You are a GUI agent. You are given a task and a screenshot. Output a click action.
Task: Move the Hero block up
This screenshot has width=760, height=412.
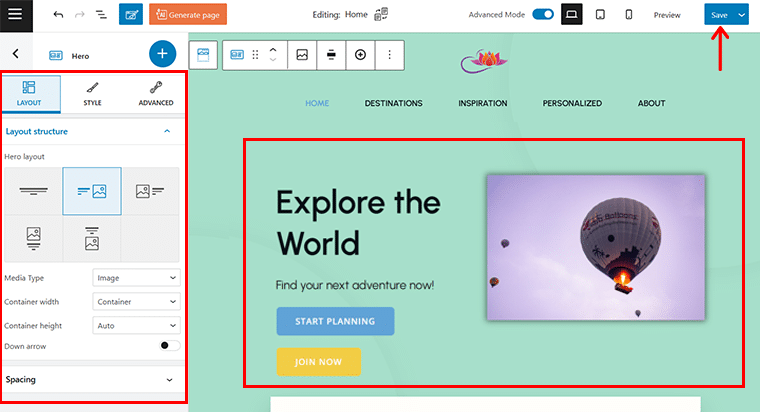pos(273,49)
